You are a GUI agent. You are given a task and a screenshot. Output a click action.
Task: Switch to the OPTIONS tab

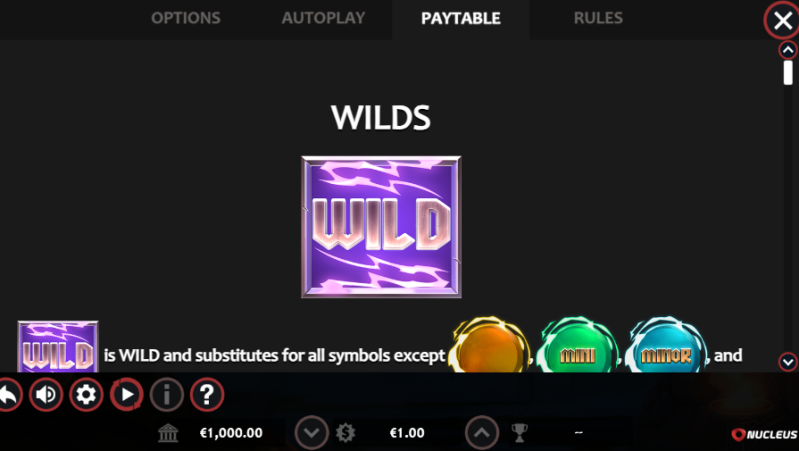(186, 18)
